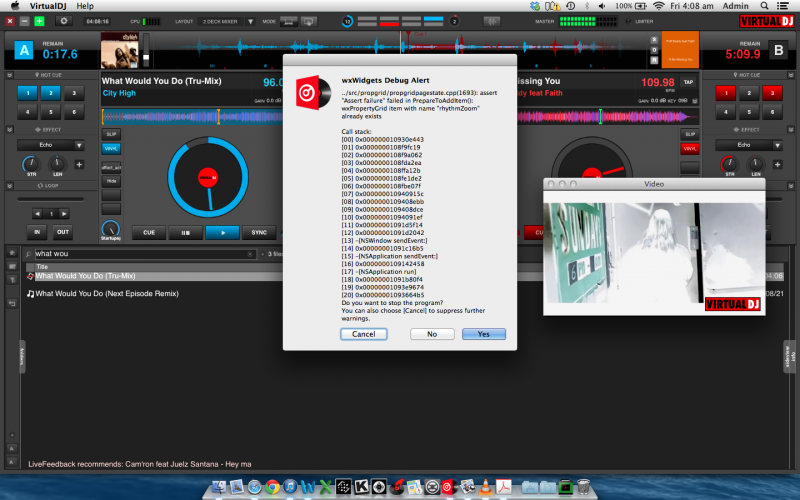
Task: Open VLC cone icon in the Dock
Action: (x=485, y=487)
